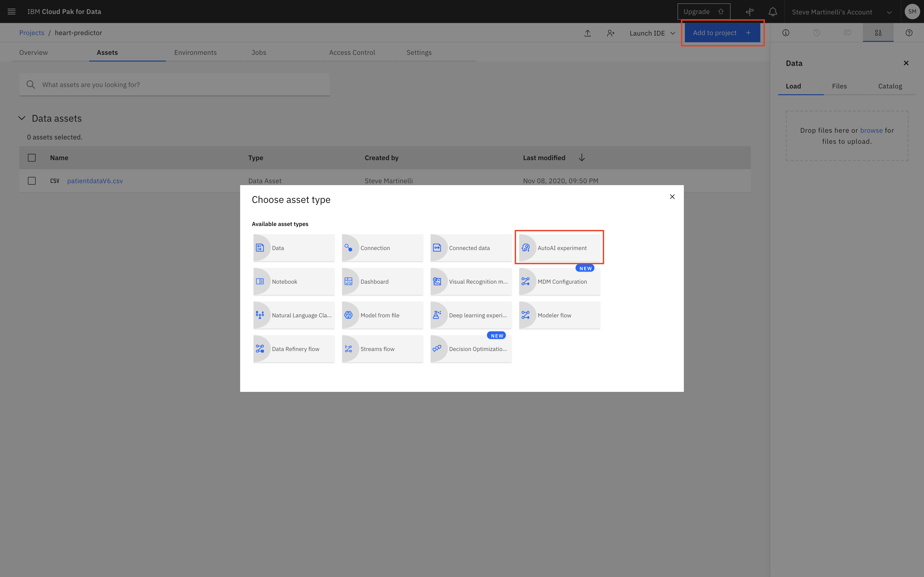Switch to the Environments tab
The image size is (924, 577).
195,53
